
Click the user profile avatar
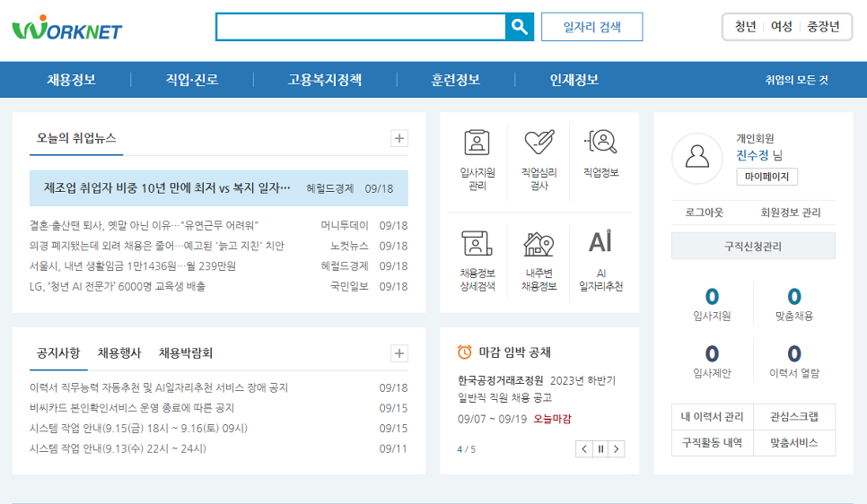pyautogui.click(x=697, y=158)
